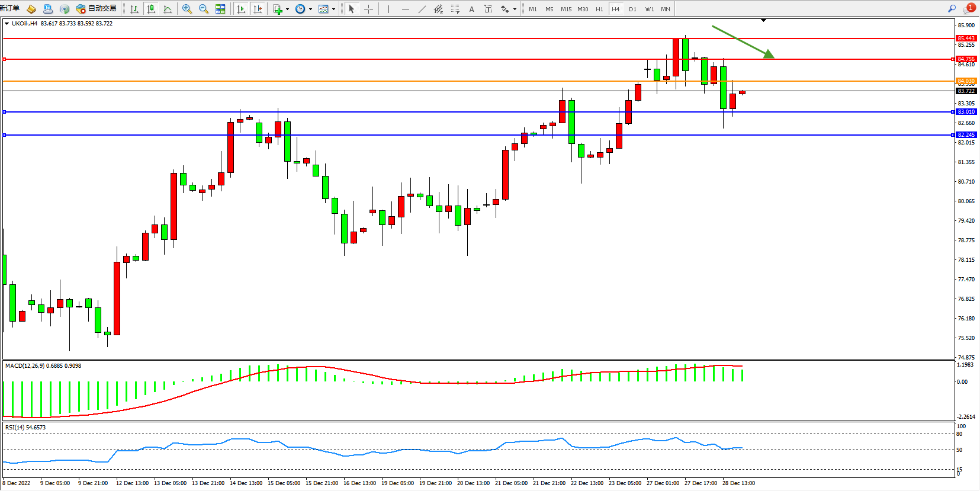980x491 pixels.
Task: Select the Fibonacci retracement tool
Action: (455, 9)
